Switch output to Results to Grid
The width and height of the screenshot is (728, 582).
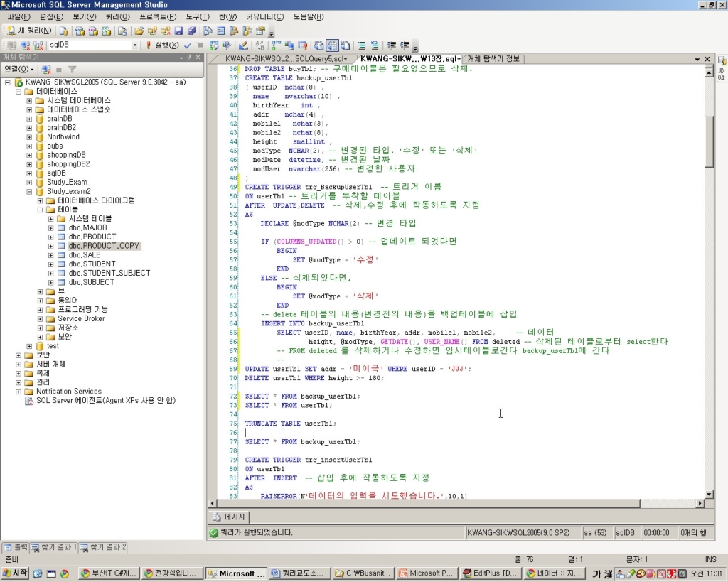click(x=332, y=45)
